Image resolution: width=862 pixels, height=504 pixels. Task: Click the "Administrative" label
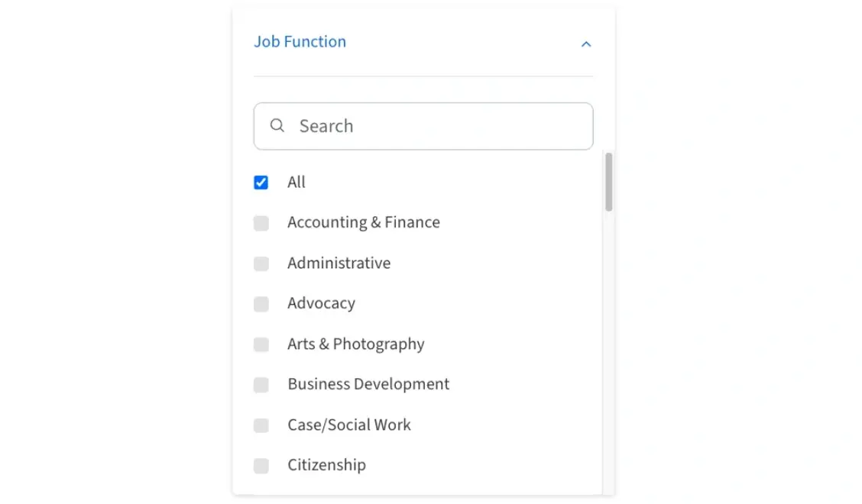click(339, 263)
